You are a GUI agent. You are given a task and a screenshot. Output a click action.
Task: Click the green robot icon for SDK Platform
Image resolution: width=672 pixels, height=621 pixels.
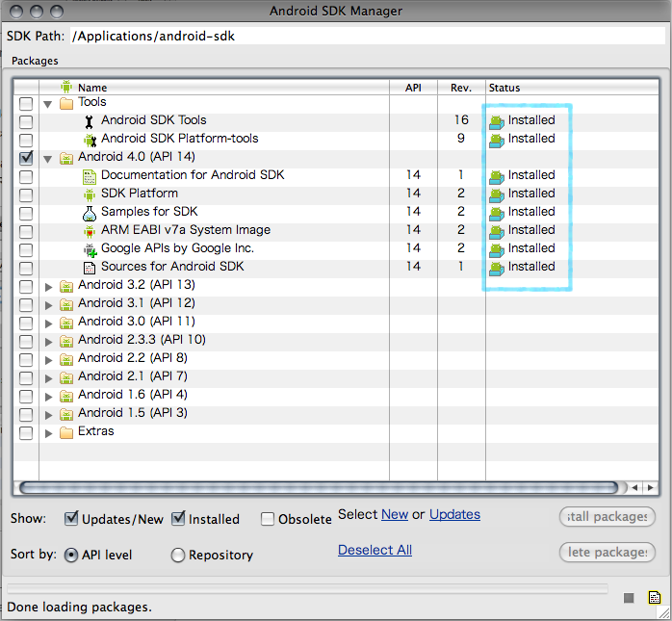tap(90, 195)
